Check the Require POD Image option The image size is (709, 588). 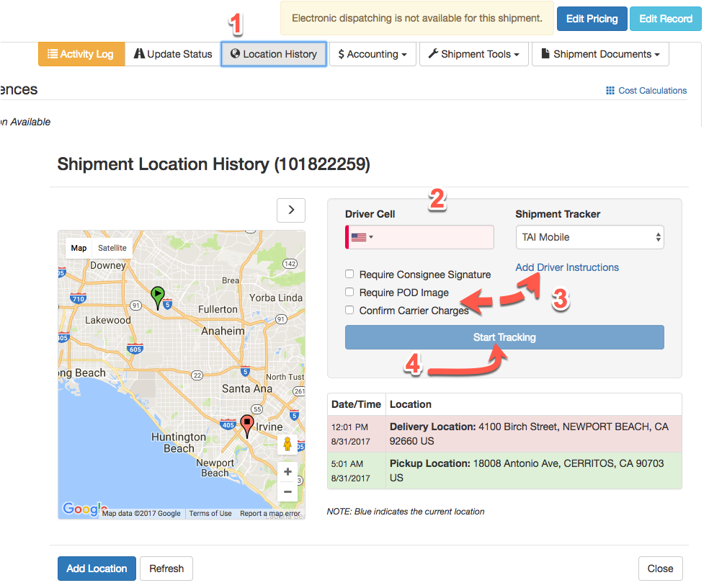click(349, 292)
